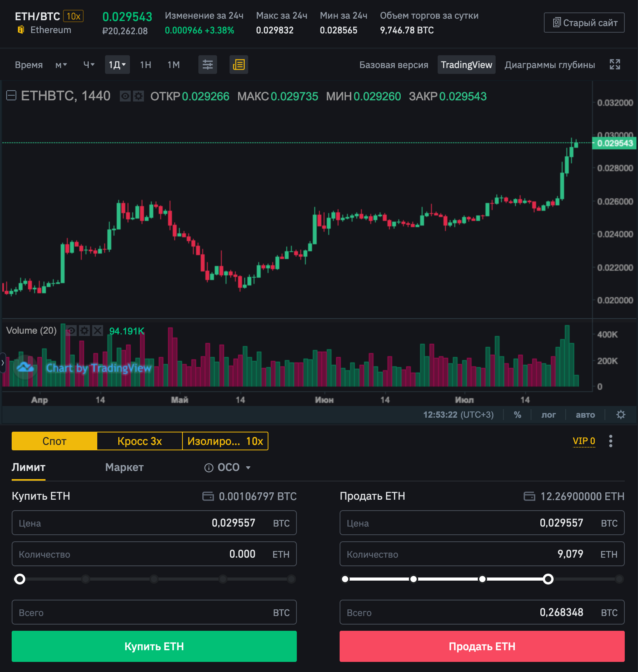This screenshot has width=638, height=672.
Task: Toggle the highlighted order list chart icon
Action: 238,65
